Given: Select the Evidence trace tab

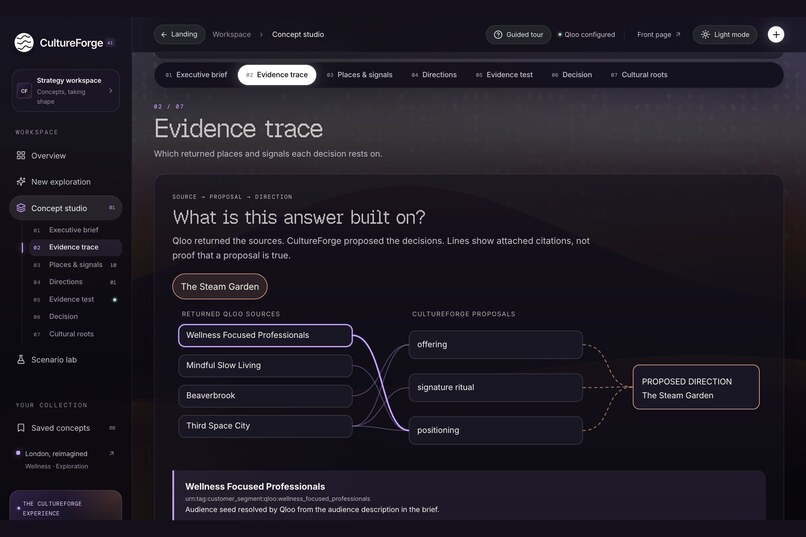Looking at the screenshot, I should [x=277, y=75].
